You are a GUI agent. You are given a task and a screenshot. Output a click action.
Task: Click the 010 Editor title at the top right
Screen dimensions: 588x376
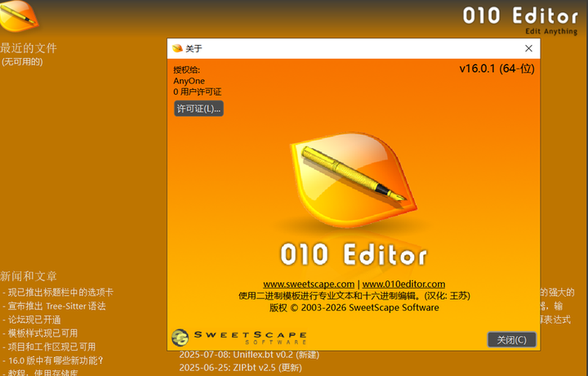520,16
